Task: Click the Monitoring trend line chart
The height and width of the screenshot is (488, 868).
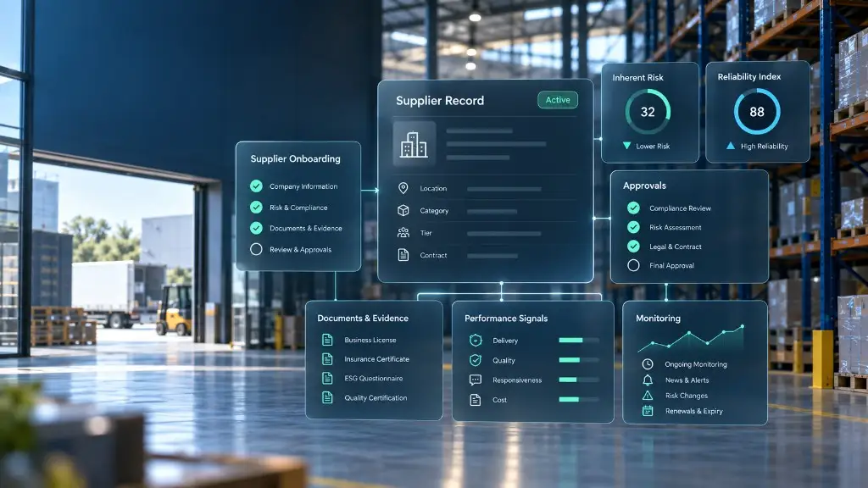Action: [690, 338]
